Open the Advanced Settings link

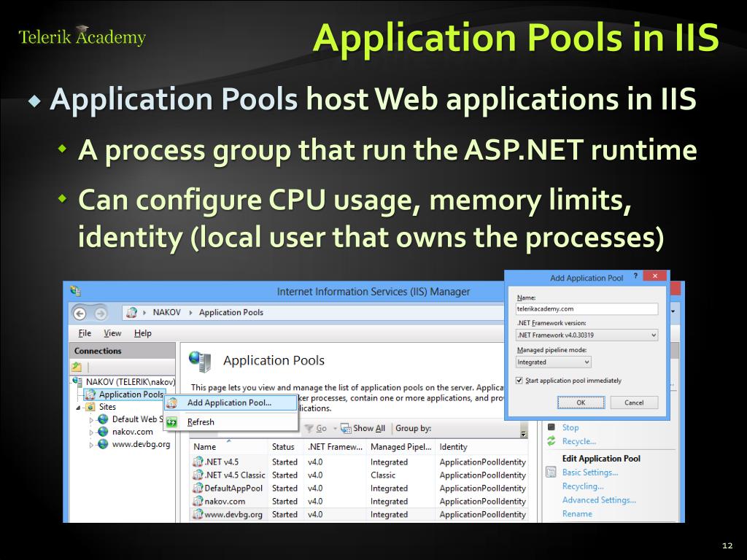pos(599,500)
